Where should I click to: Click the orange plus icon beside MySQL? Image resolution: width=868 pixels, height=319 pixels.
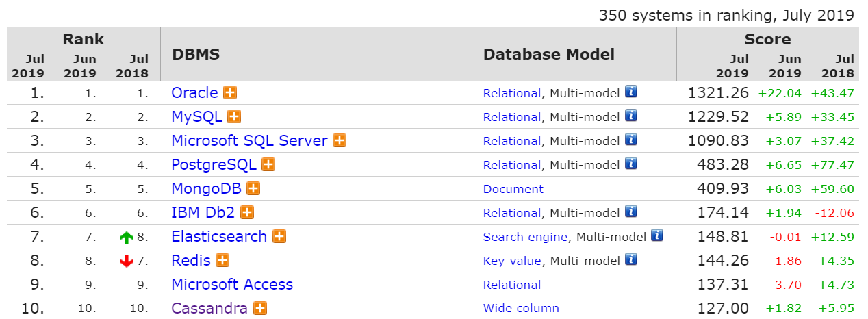tap(234, 116)
